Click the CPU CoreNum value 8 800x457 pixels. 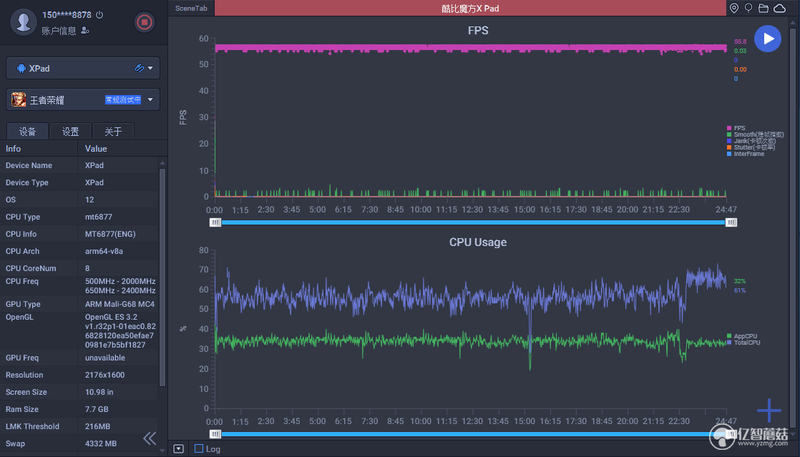(87, 268)
